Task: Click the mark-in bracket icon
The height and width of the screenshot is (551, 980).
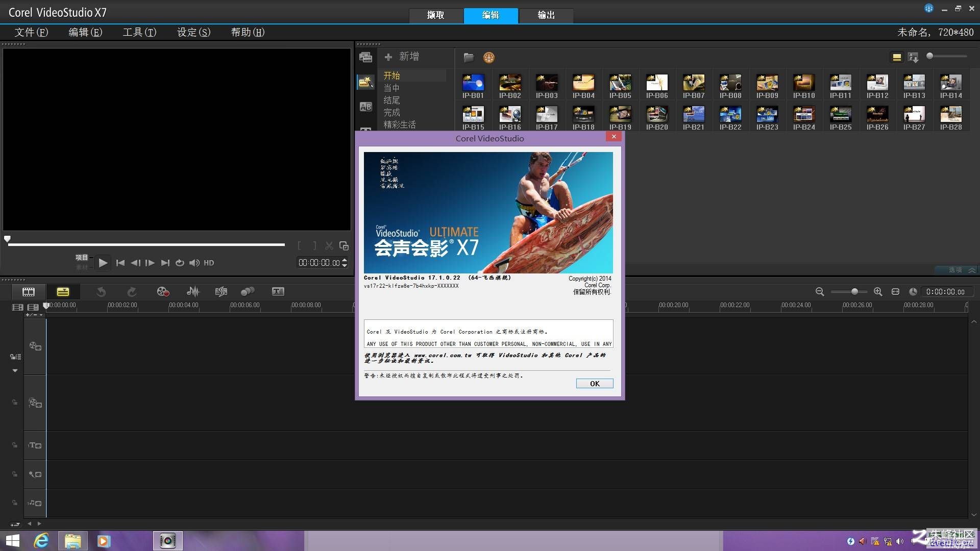Action: (x=300, y=246)
